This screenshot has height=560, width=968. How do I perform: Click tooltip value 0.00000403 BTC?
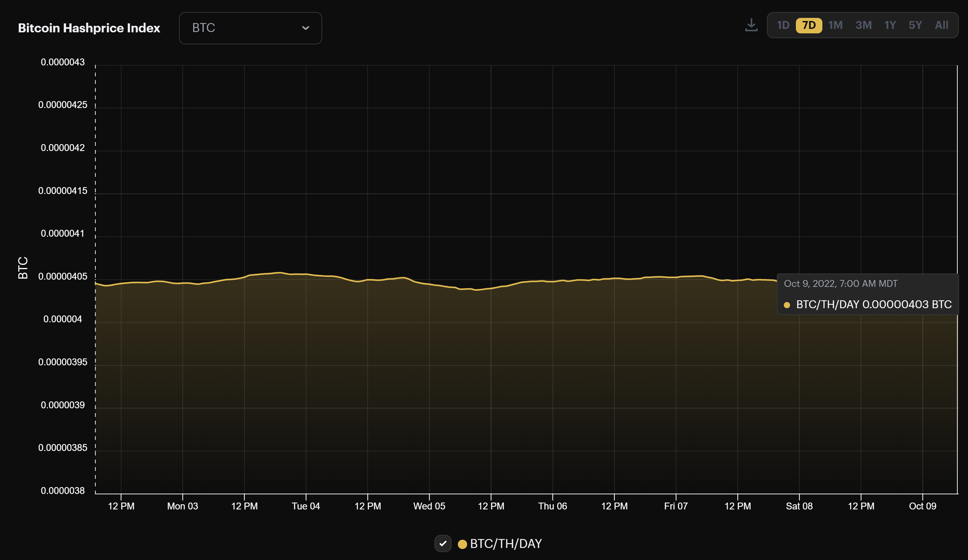907,304
